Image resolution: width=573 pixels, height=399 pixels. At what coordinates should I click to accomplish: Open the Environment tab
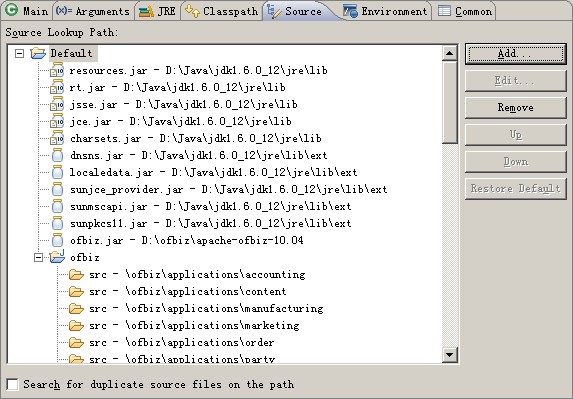pyautogui.click(x=385, y=11)
